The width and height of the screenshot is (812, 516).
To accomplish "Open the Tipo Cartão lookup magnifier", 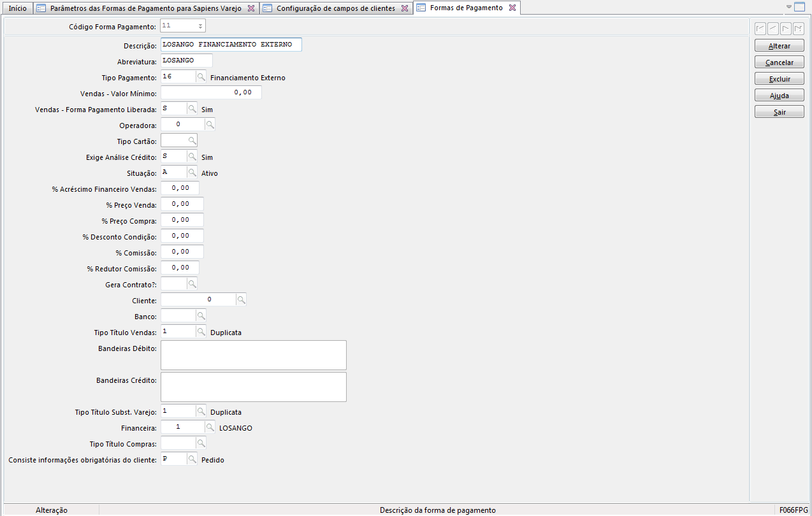I will coord(192,141).
